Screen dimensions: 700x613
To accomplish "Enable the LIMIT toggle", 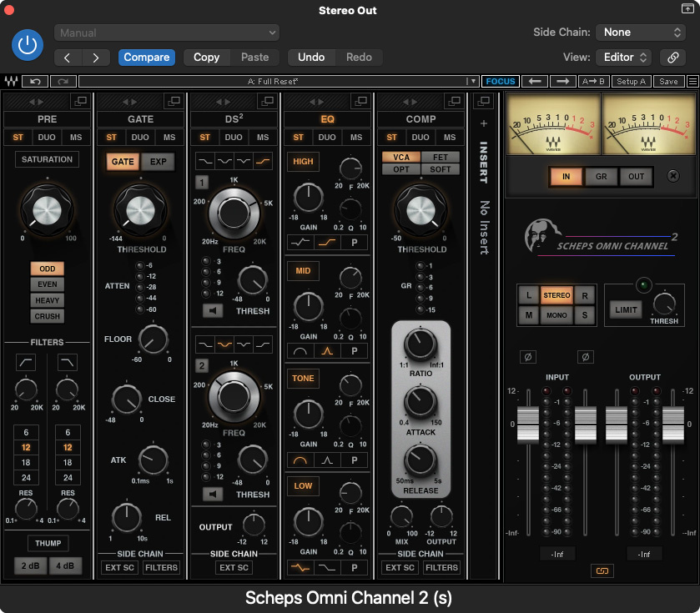I will [627, 309].
